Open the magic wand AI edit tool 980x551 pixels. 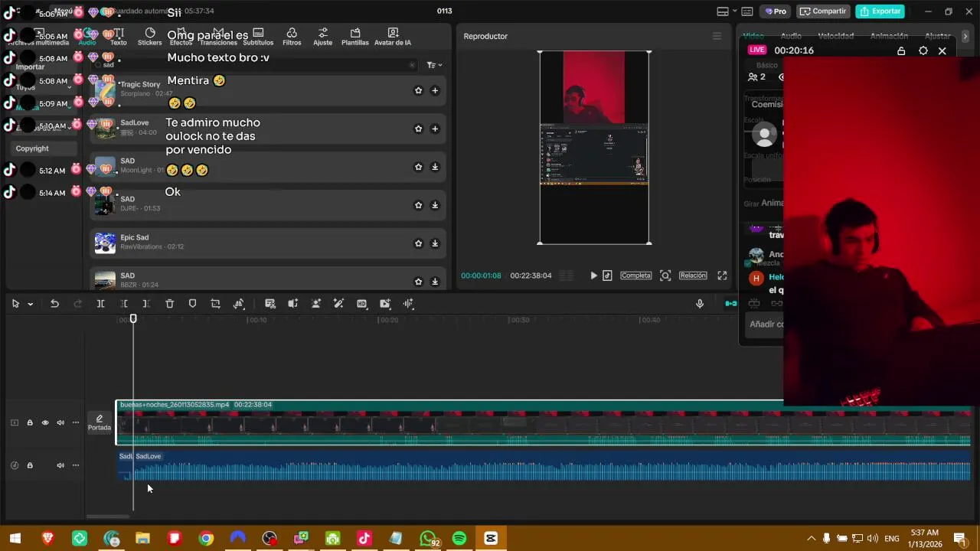click(x=338, y=304)
